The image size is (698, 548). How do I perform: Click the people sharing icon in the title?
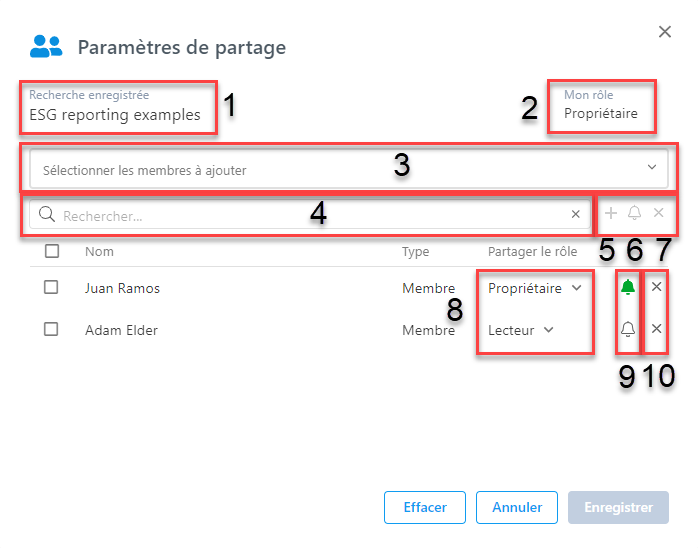[x=46, y=46]
